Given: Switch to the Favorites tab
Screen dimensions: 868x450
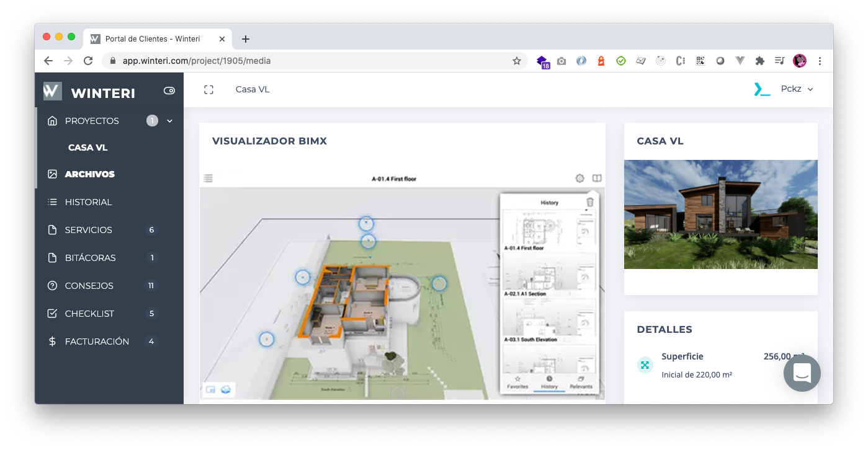Looking at the screenshot, I should pyautogui.click(x=517, y=382).
